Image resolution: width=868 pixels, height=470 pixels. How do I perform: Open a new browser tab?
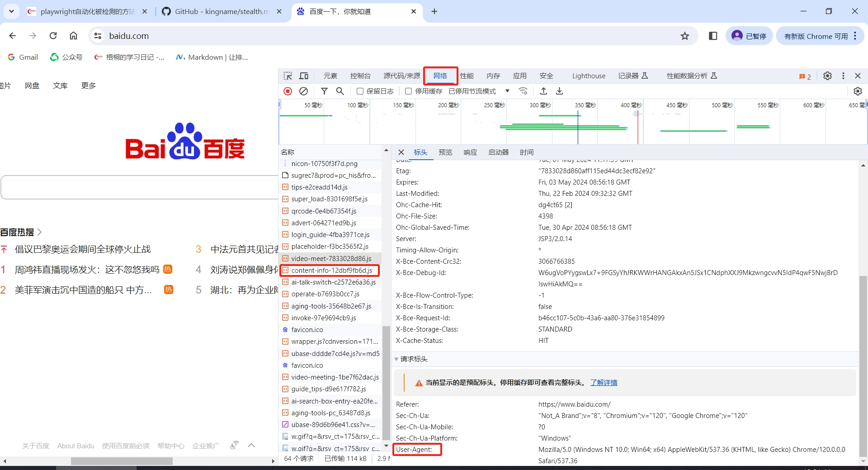[x=434, y=11]
